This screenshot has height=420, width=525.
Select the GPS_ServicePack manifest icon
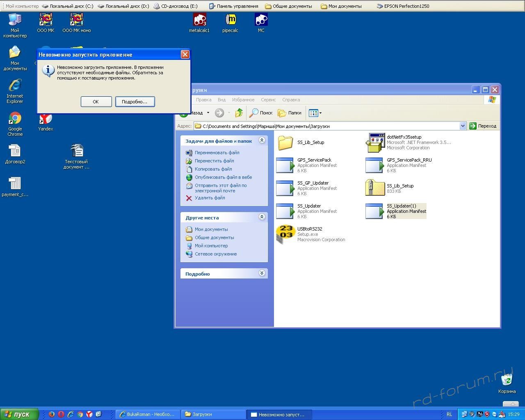pos(285,165)
